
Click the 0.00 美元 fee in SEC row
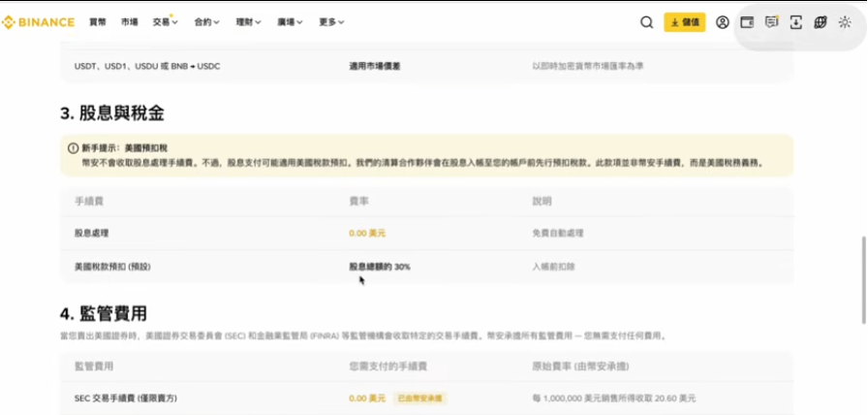[x=367, y=399]
